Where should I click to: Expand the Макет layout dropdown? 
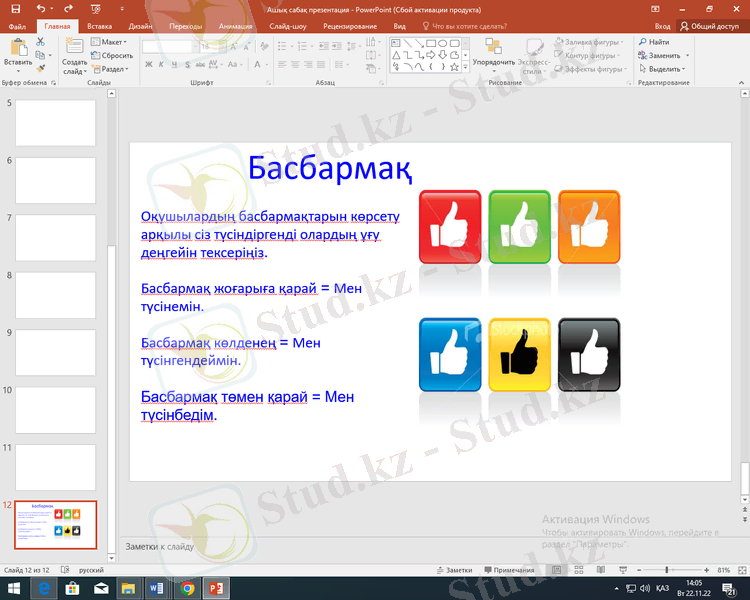(x=113, y=42)
